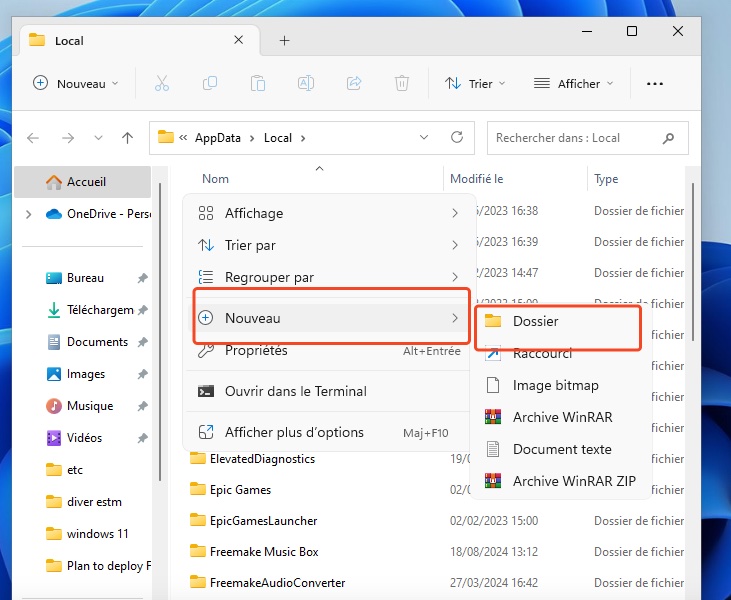Open the Trier sort dropdown

coord(475,83)
